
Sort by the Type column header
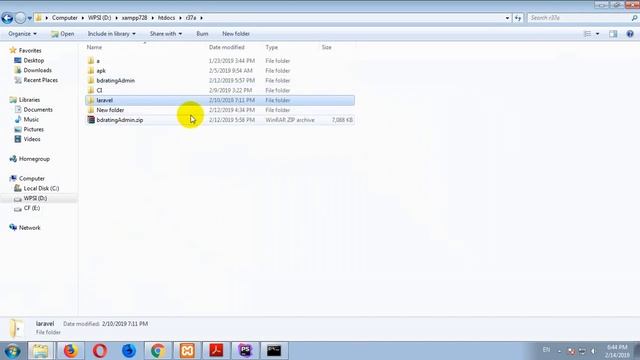(271, 47)
